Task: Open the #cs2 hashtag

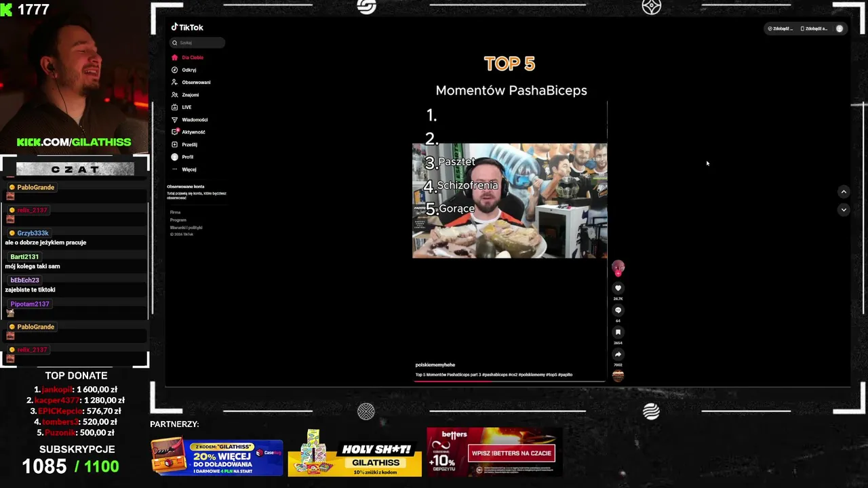Action: click(x=513, y=375)
